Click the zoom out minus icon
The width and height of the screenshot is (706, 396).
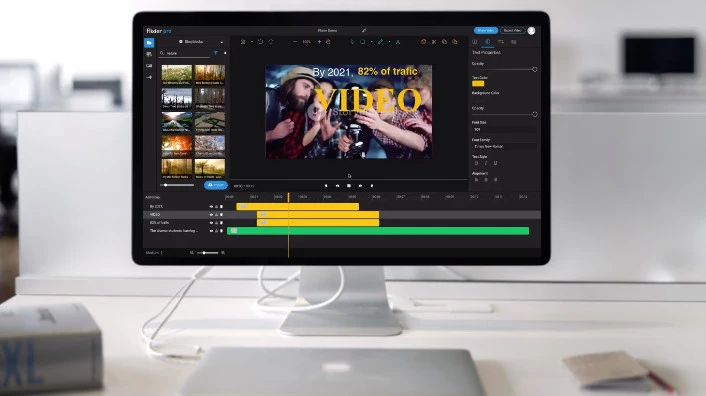[295, 41]
